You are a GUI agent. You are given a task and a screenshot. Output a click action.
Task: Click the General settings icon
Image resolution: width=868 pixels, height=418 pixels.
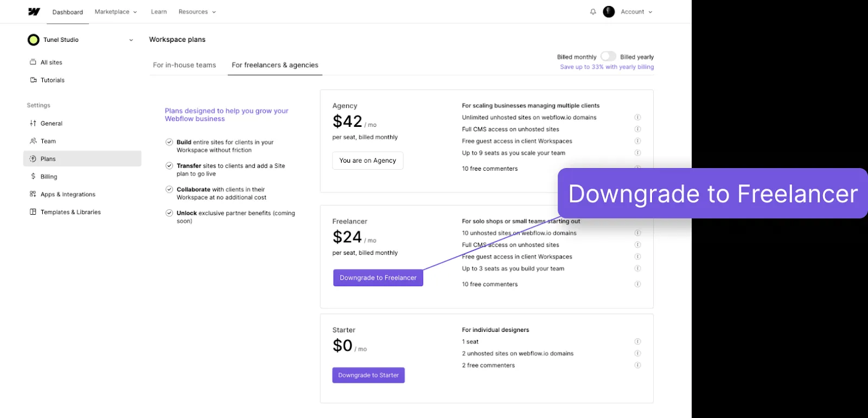[x=33, y=123]
